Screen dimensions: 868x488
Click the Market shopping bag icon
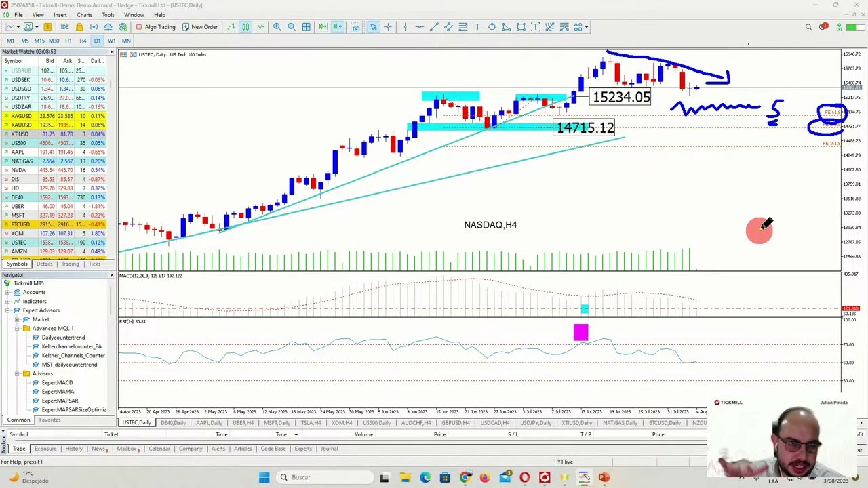click(x=79, y=27)
